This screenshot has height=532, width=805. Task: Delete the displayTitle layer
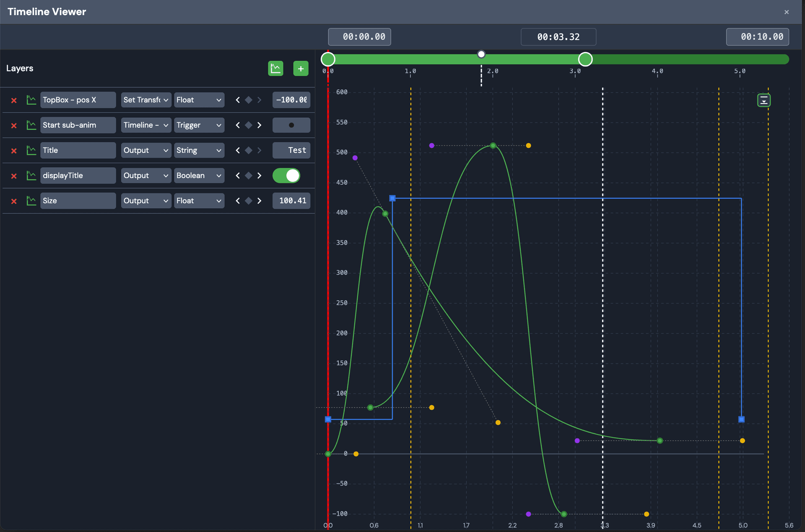(x=14, y=176)
